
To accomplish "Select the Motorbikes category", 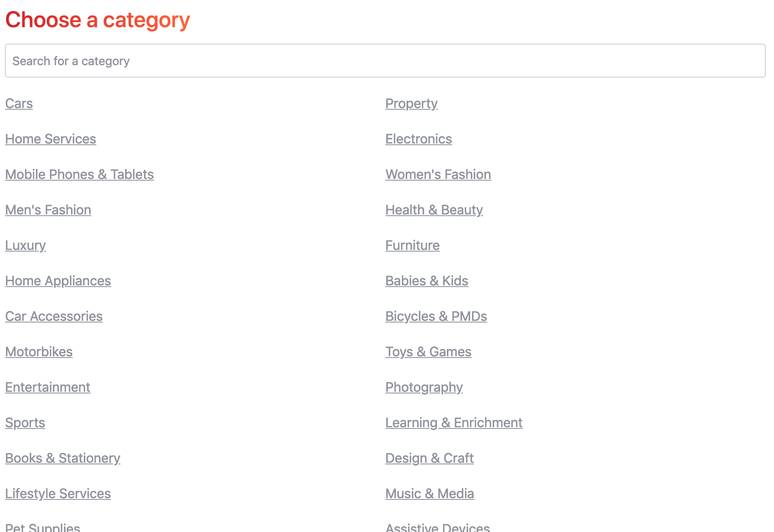I will coord(39,352).
